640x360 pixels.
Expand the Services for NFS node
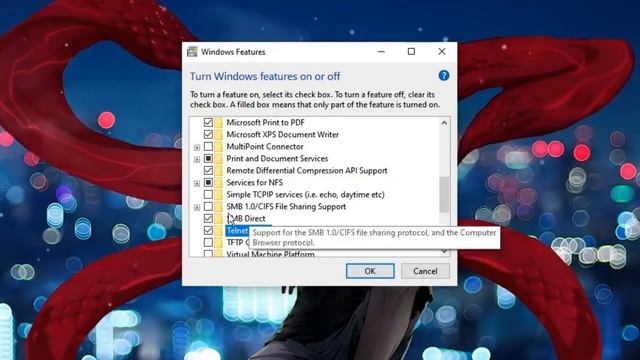[197, 183]
